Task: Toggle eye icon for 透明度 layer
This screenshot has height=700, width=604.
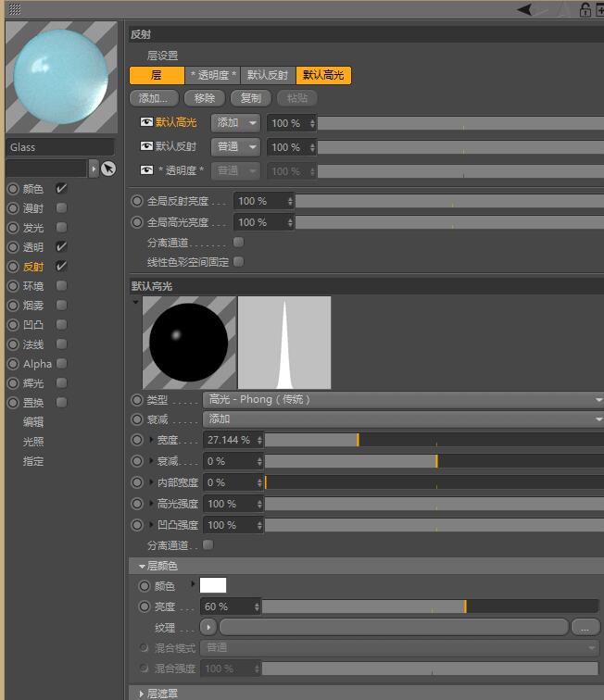Action: pyautogui.click(x=146, y=170)
